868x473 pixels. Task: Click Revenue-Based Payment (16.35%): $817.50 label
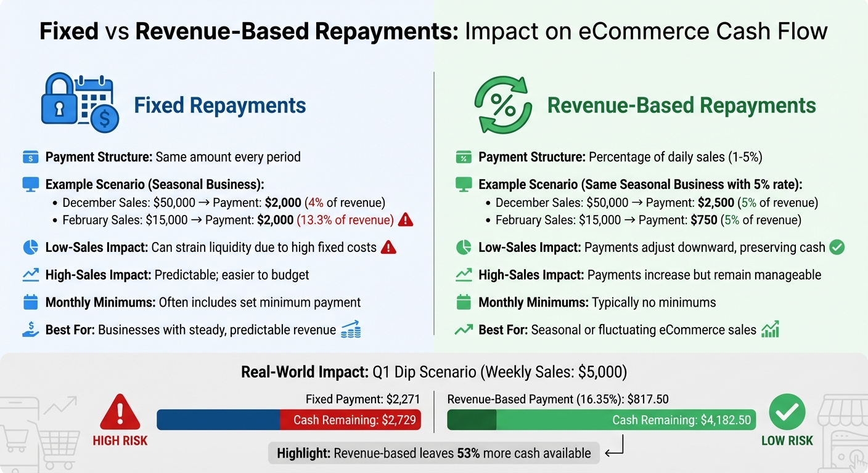click(558, 399)
